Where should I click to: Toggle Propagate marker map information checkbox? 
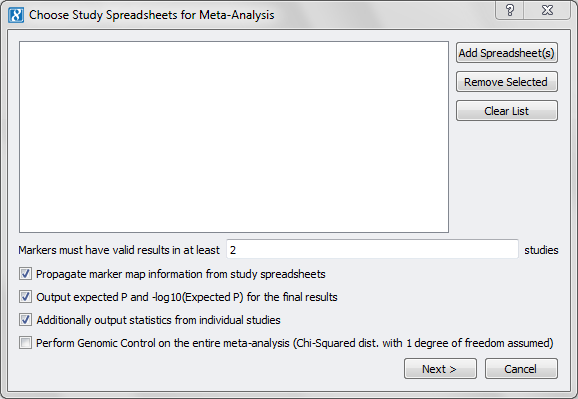(25, 274)
